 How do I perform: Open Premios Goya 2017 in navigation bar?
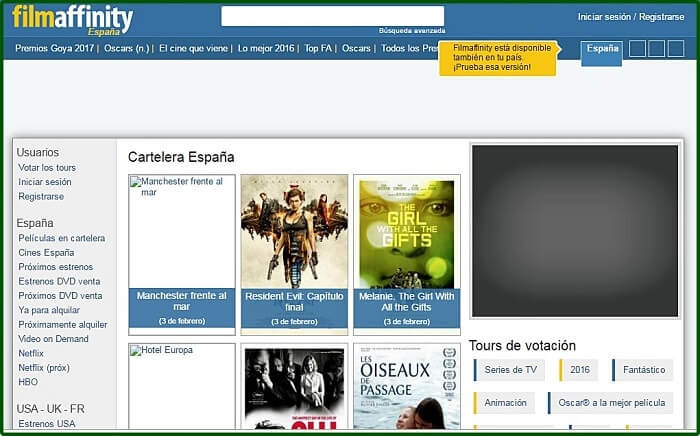click(56, 48)
